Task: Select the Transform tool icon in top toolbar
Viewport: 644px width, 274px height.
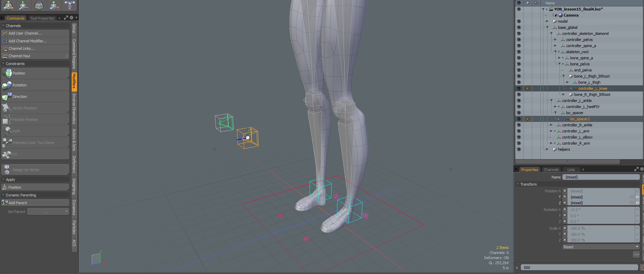Action: pos(8,5)
